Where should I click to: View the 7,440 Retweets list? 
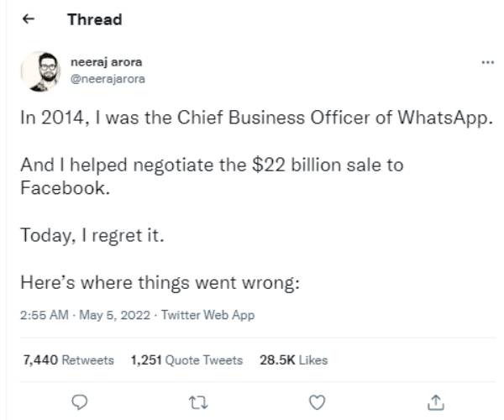pos(68,360)
